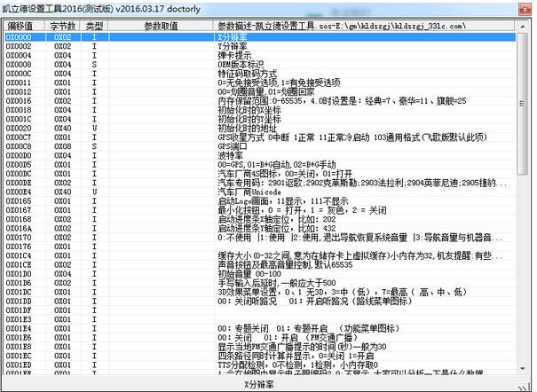Click the 参数描述 column header
Image resolution: width=537 pixels, height=392 pixels.
tap(364, 26)
